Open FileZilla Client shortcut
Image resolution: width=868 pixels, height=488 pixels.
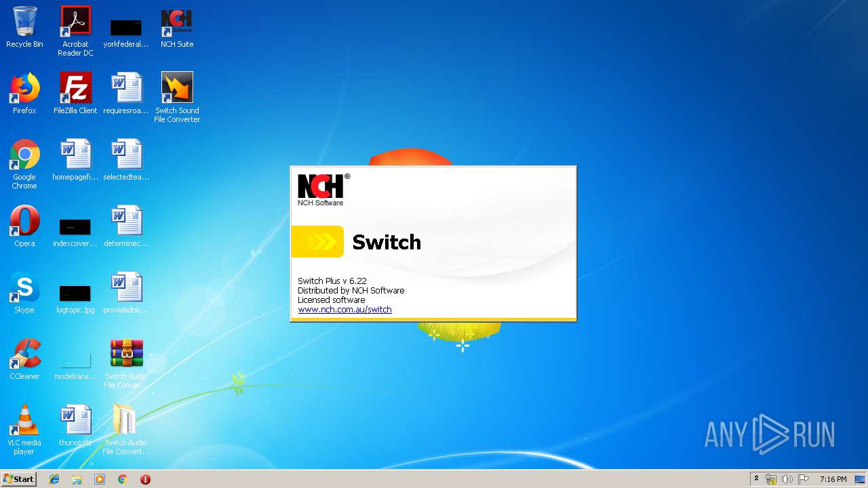tap(75, 94)
